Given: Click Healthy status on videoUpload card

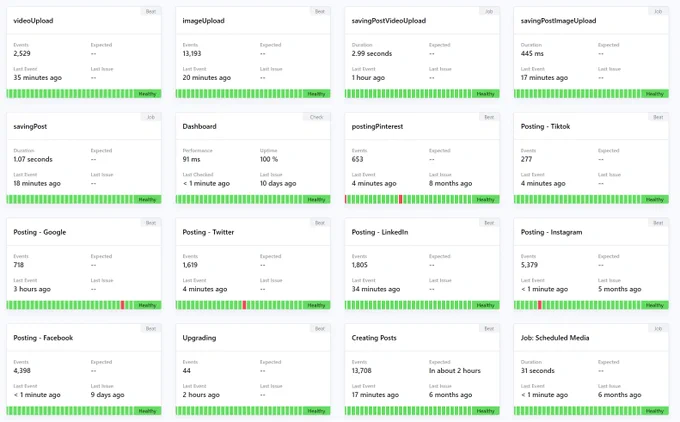Looking at the screenshot, I should pos(147,94).
